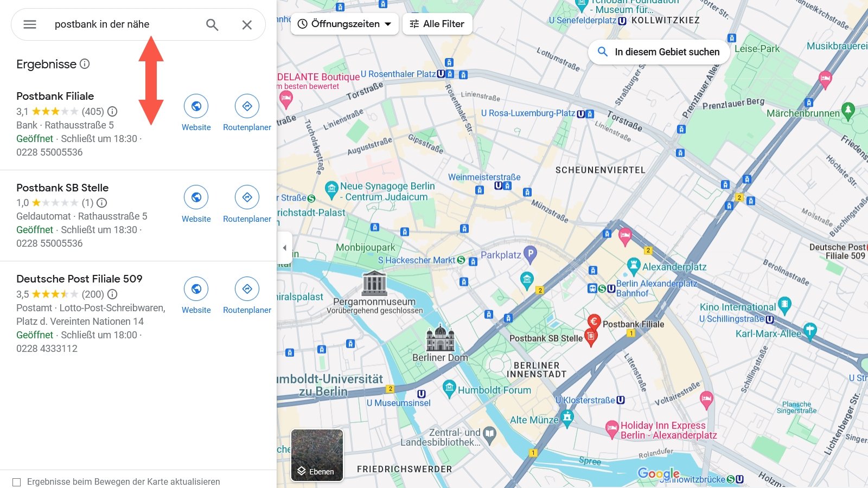The height and width of the screenshot is (488, 868).
Task: Click rating info icon for Postbank SB Stelle
Action: click(101, 203)
